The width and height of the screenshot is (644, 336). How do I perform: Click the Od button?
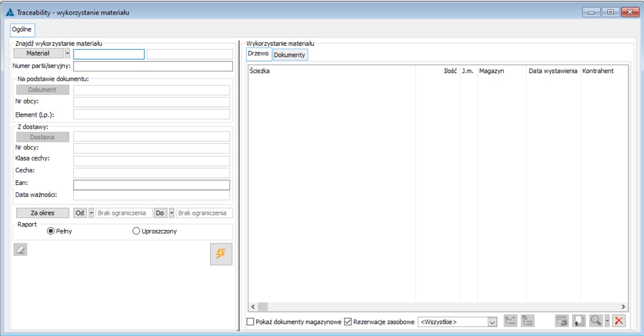80,213
